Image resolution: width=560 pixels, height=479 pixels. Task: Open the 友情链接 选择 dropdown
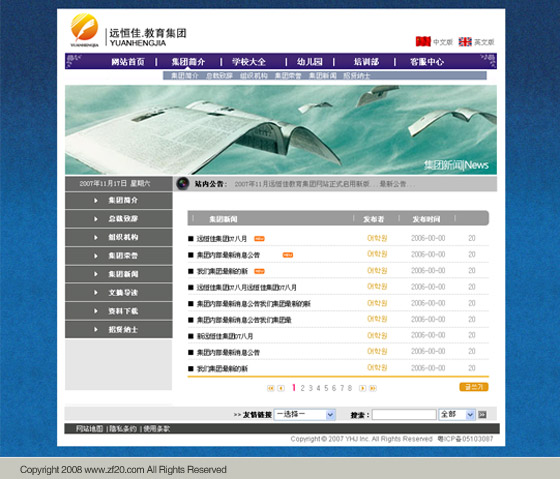click(x=305, y=415)
